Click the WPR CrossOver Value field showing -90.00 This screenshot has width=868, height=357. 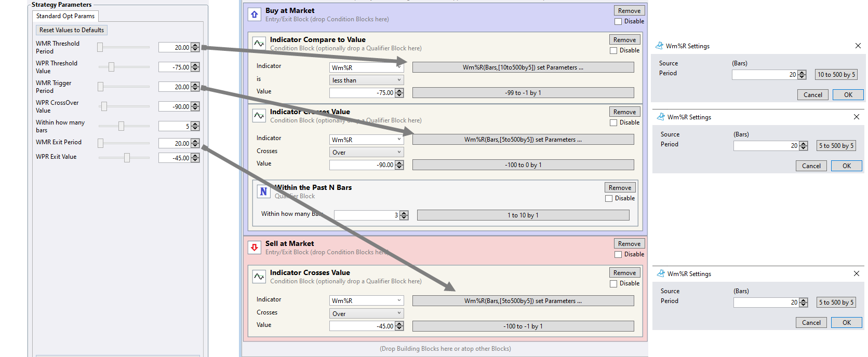click(x=175, y=106)
